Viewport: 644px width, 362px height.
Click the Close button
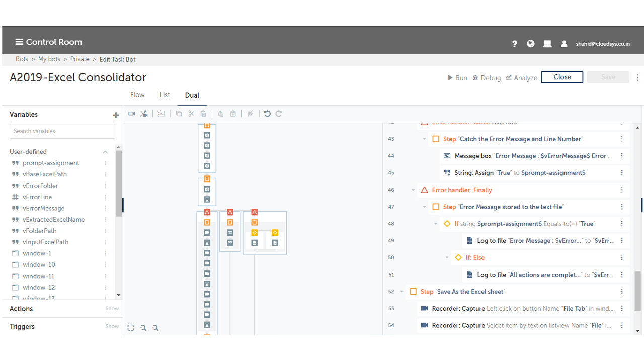(561, 77)
